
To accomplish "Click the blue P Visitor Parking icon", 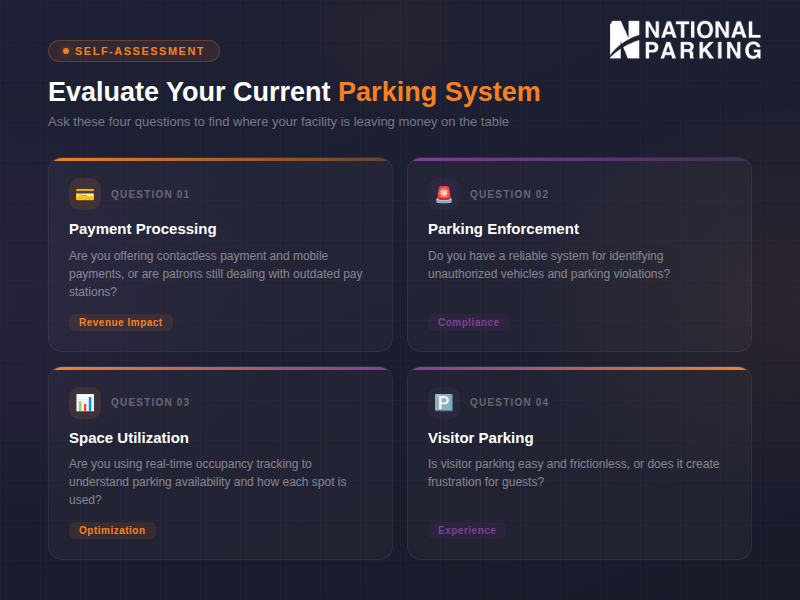I will pos(444,402).
